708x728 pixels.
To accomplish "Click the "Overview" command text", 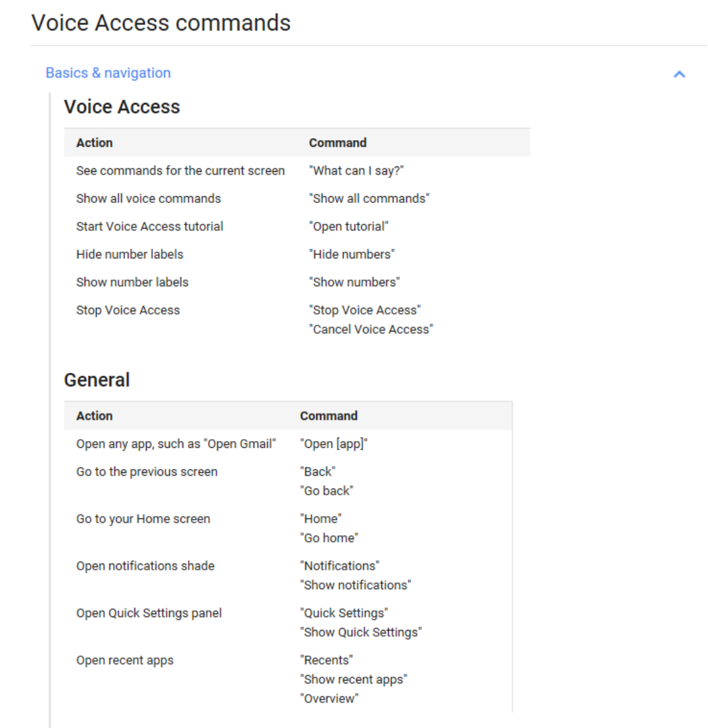I will [329, 699].
